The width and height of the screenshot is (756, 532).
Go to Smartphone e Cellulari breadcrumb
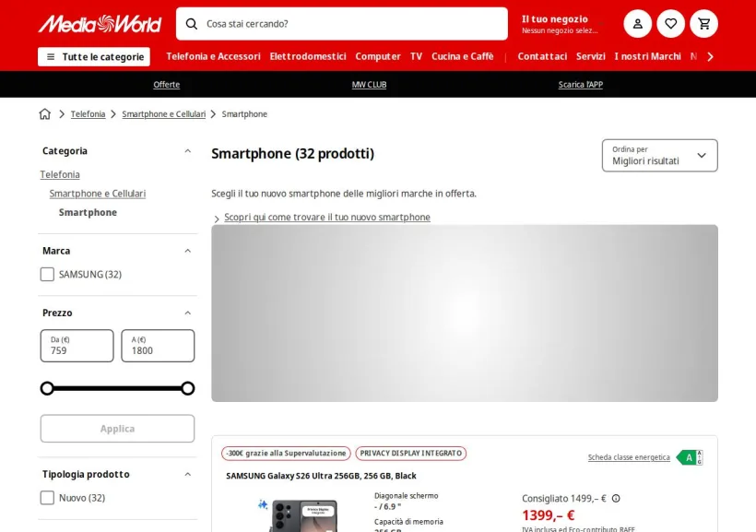[x=163, y=113]
